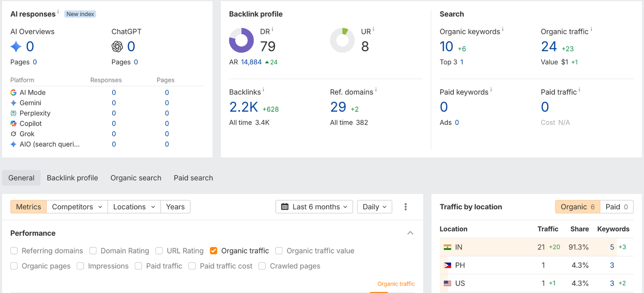
Task: Open the AR value 14,884
Action: tap(251, 62)
